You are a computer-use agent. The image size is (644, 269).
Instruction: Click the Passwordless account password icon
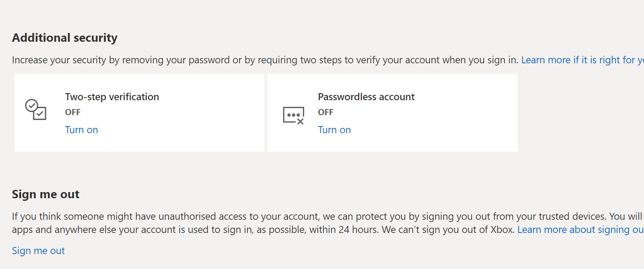(x=293, y=115)
